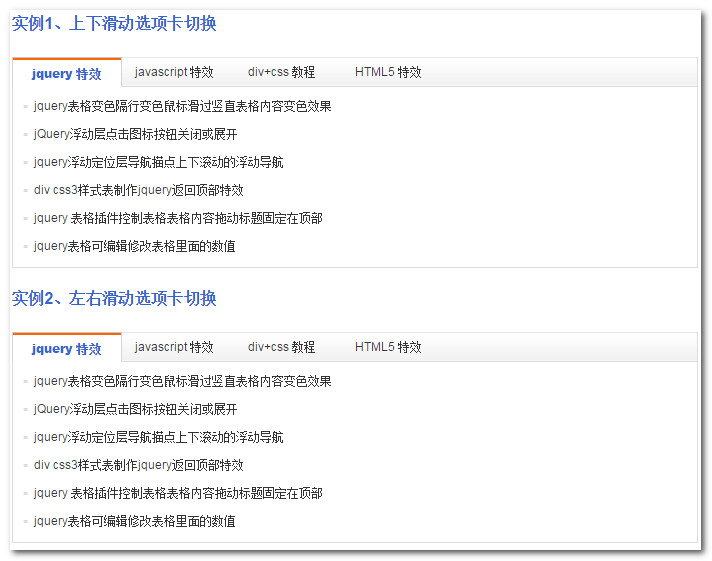Open div css3样式表制作jquery返回顶部特效 link in 实例2
This screenshot has height=561, width=712.
138,465
